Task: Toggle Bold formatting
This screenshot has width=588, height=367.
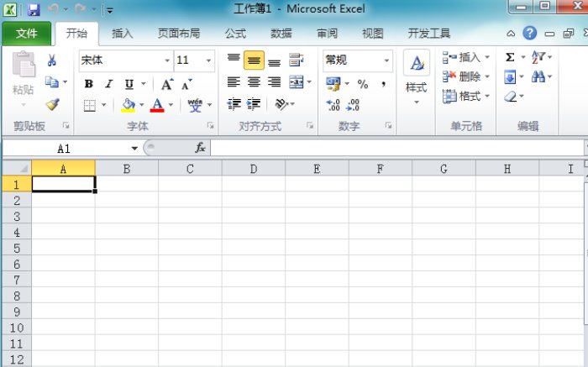Action: coord(88,84)
